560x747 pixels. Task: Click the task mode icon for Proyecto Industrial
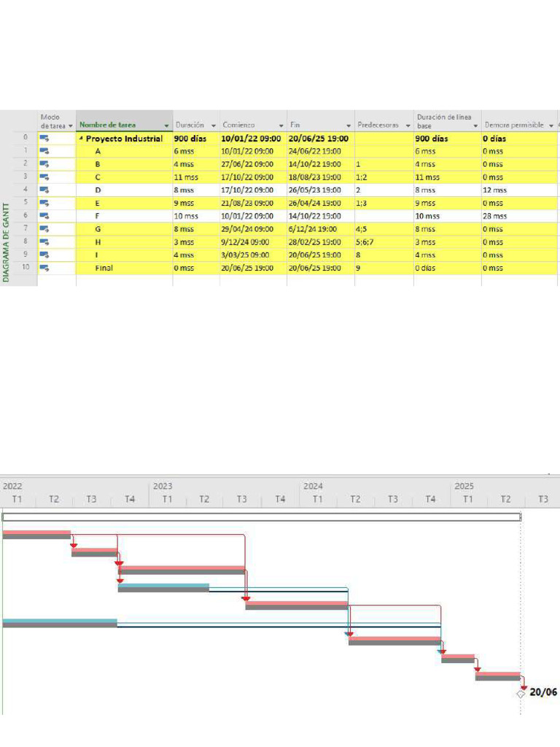[44, 139]
